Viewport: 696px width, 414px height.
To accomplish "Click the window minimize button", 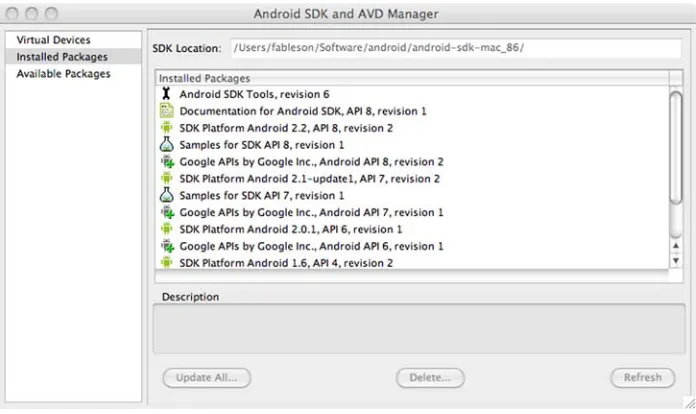I will coord(32,14).
